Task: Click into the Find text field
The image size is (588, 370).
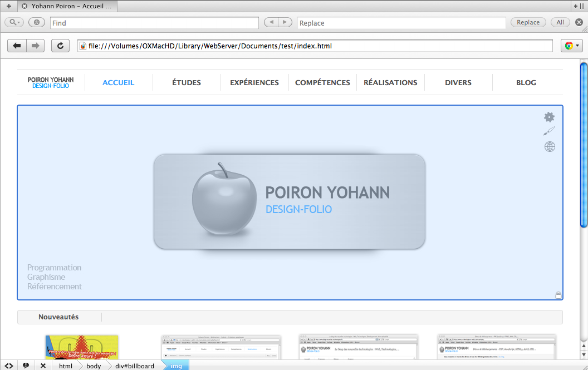Action: pos(154,23)
